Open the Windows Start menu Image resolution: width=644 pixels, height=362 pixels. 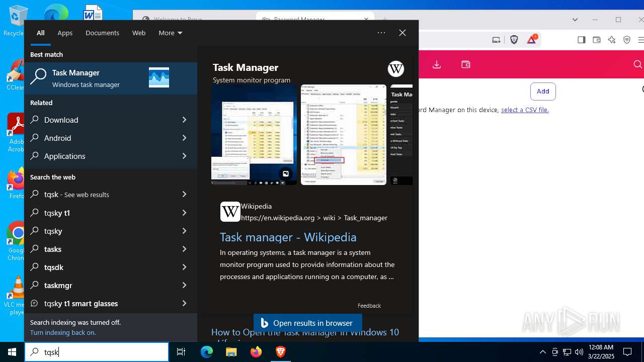(x=12, y=352)
